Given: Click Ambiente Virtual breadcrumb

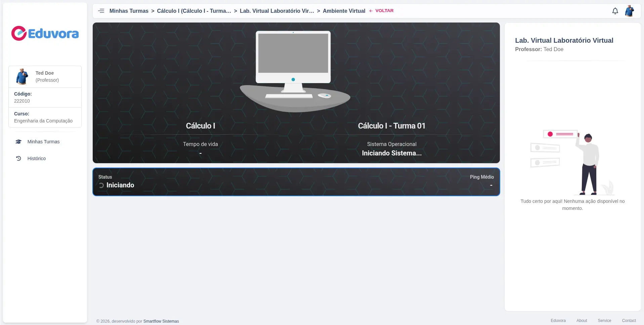Looking at the screenshot, I should (x=344, y=11).
